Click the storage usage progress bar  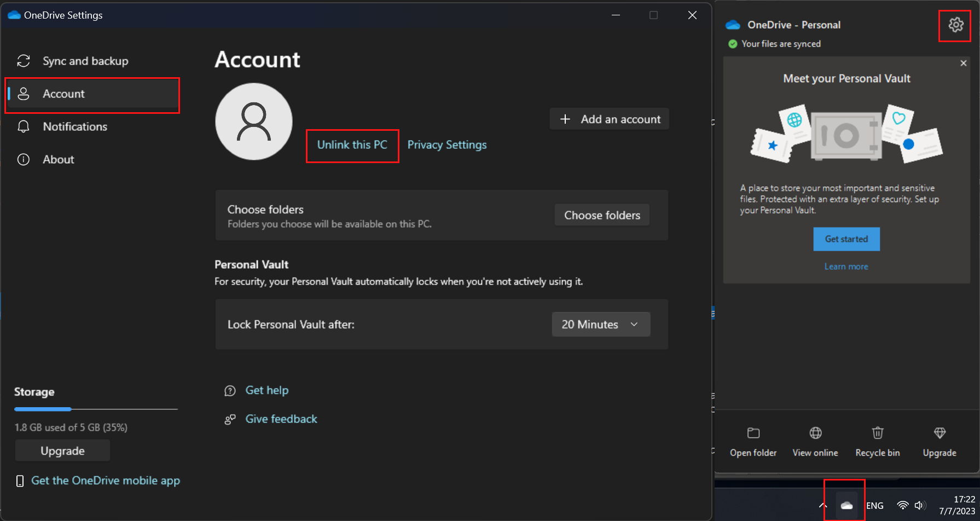[x=96, y=409]
